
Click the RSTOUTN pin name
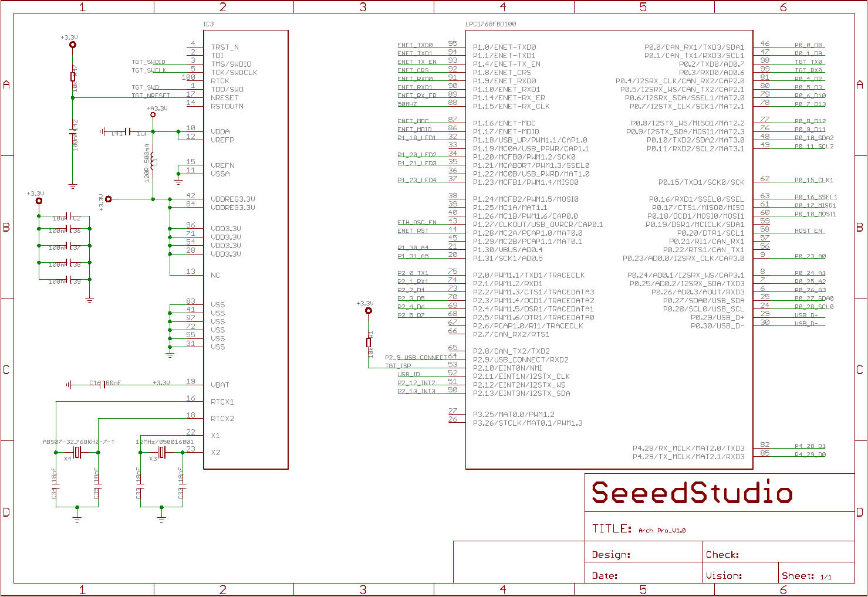click(x=227, y=106)
